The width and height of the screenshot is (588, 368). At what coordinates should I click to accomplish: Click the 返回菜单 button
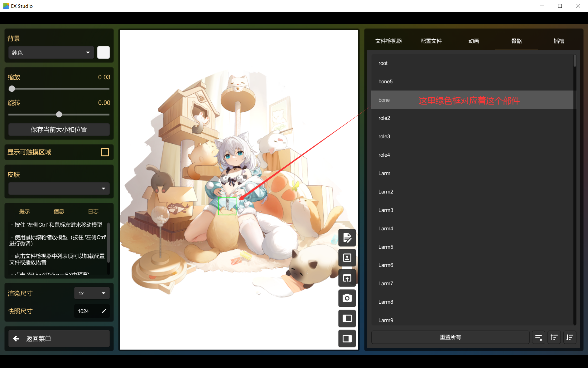tap(59, 338)
